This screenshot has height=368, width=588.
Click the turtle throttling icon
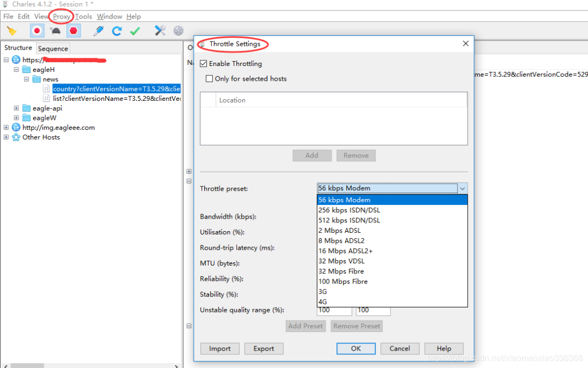coord(56,31)
